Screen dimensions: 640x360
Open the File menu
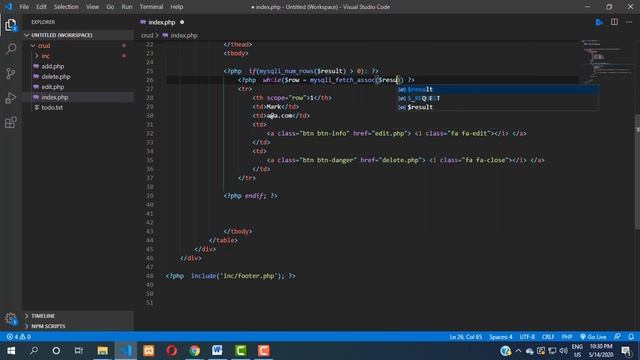(x=24, y=7)
